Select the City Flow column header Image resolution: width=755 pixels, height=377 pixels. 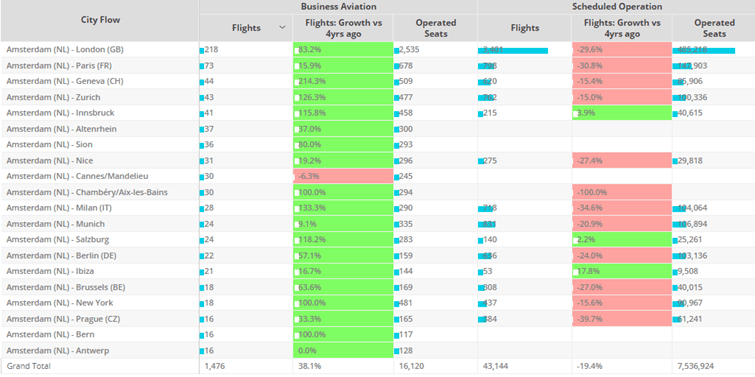(x=100, y=20)
